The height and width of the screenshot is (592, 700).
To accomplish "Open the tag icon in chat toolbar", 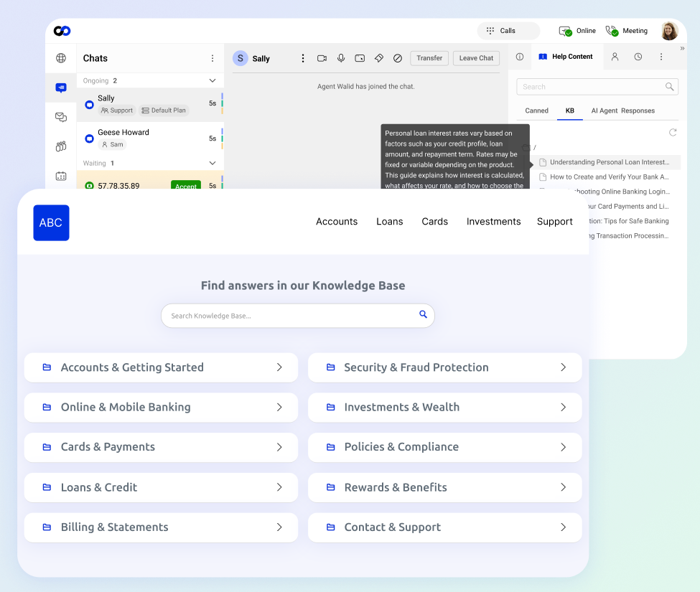I will pos(378,58).
